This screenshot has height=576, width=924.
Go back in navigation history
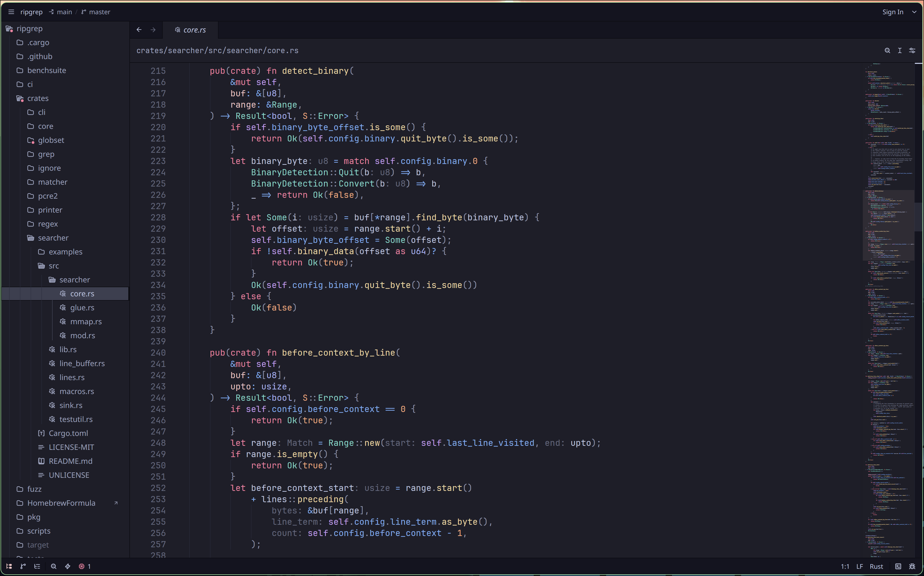tap(139, 30)
